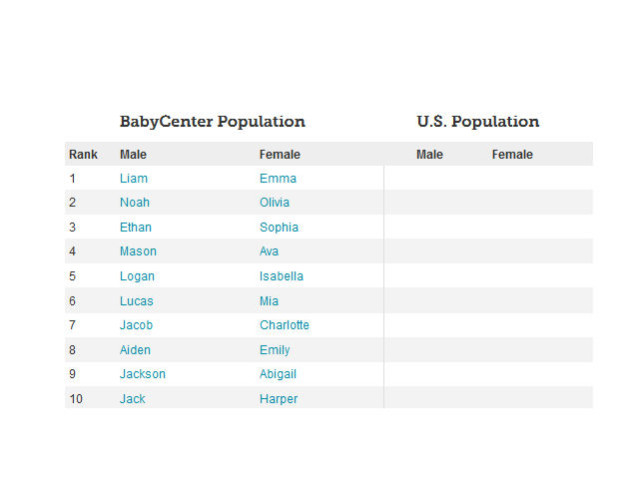
Task: Open the Lucas name link
Action: (x=137, y=301)
